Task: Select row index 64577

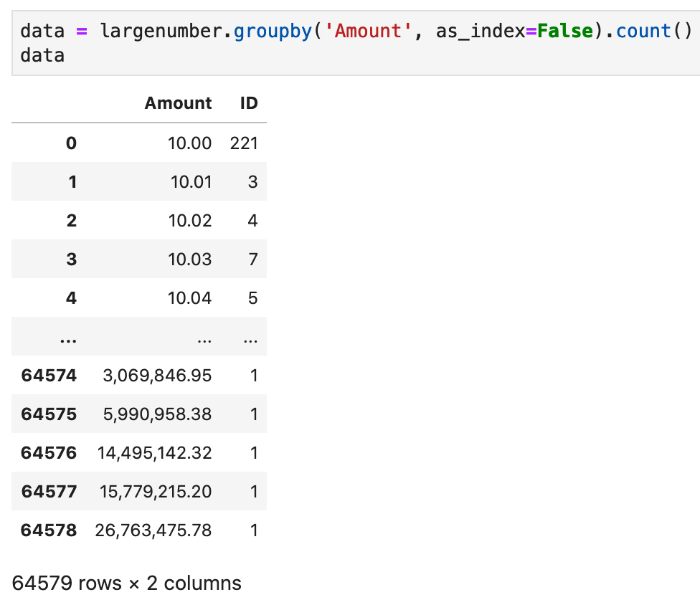Action: [49, 491]
